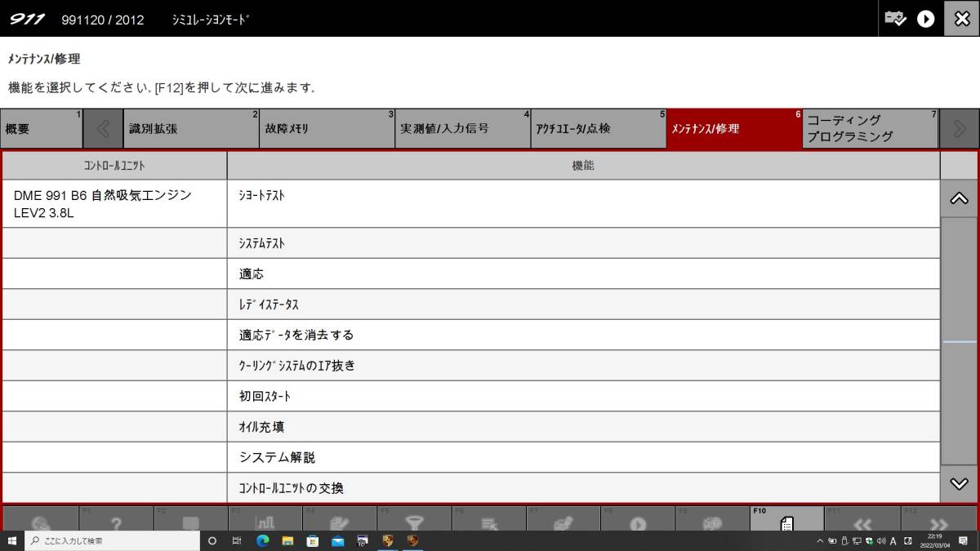Click the battery check icon in title bar
The width and height of the screenshot is (980, 551).
tap(895, 18)
